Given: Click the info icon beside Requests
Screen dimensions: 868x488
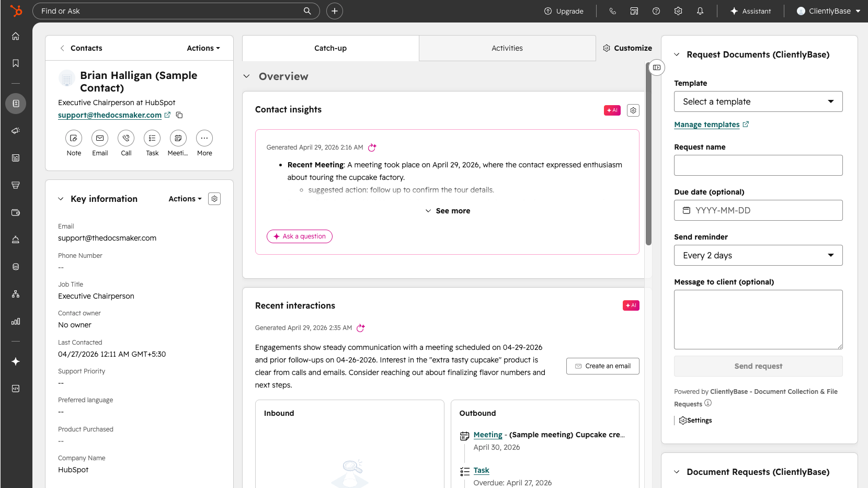Looking at the screenshot, I should (x=708, y=403).
